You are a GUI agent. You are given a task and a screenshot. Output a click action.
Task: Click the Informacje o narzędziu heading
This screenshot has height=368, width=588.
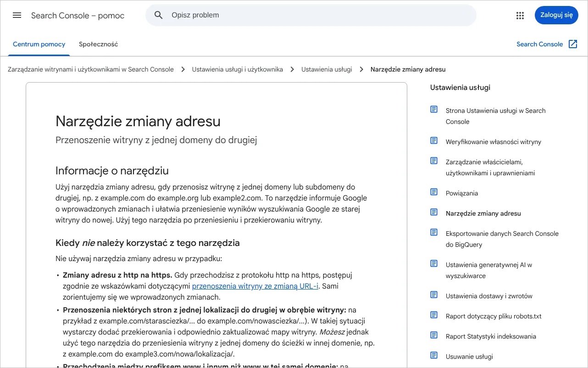coord(112,171)
